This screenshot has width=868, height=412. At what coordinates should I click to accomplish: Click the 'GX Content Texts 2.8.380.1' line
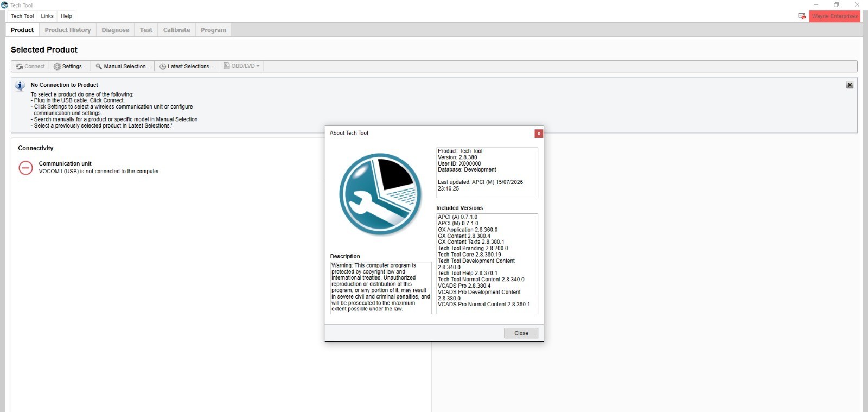pos(471,242)
